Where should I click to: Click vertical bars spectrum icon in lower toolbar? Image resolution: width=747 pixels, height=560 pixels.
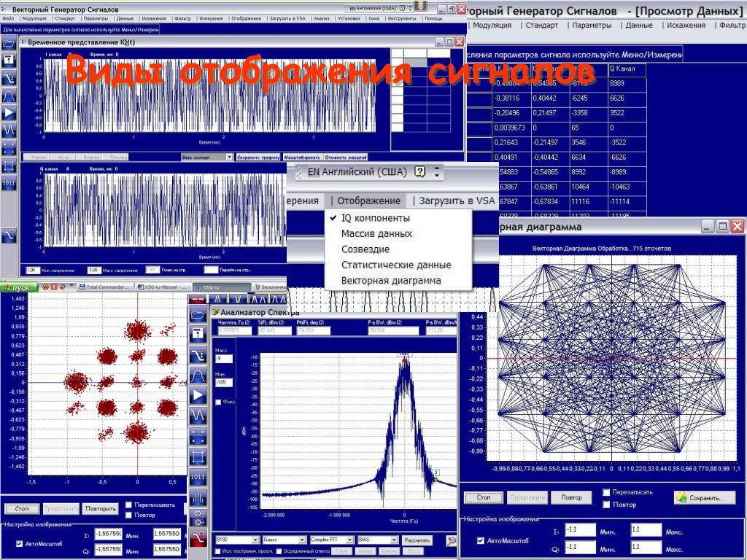point(198,498)
